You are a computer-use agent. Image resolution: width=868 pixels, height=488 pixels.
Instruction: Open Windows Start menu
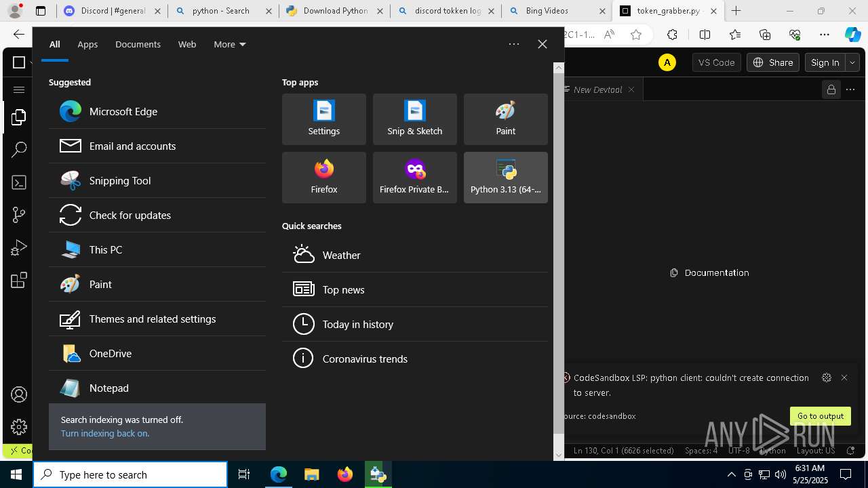[16, 474]
